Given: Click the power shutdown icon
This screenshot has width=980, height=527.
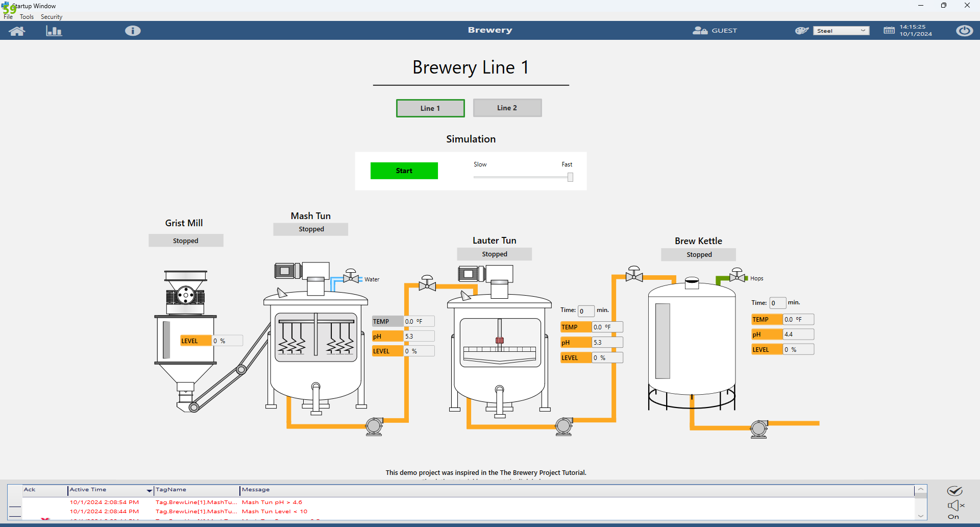Looking at the screenshot, I should pyautogui.click(x=964, y=31).
